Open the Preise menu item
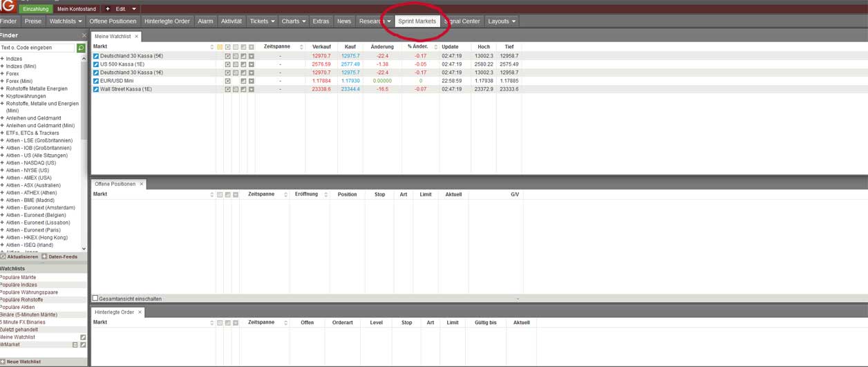 (x=33, y=21)
